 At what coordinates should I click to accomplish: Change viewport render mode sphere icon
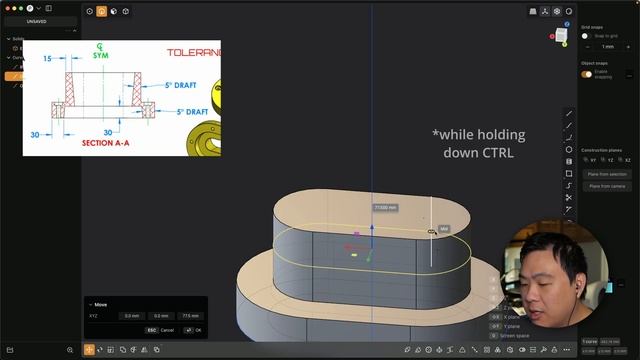(569, 11)
